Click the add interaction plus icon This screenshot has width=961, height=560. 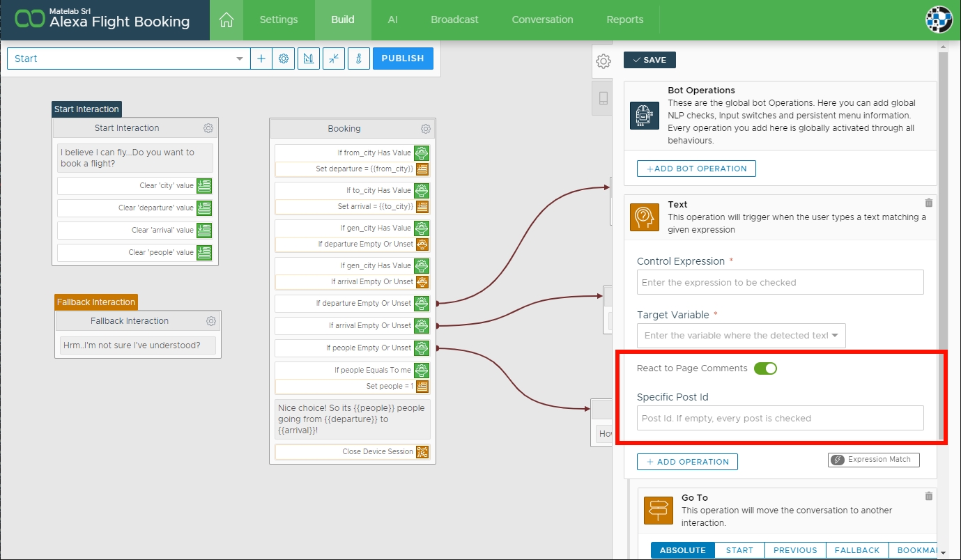[261, 59]
